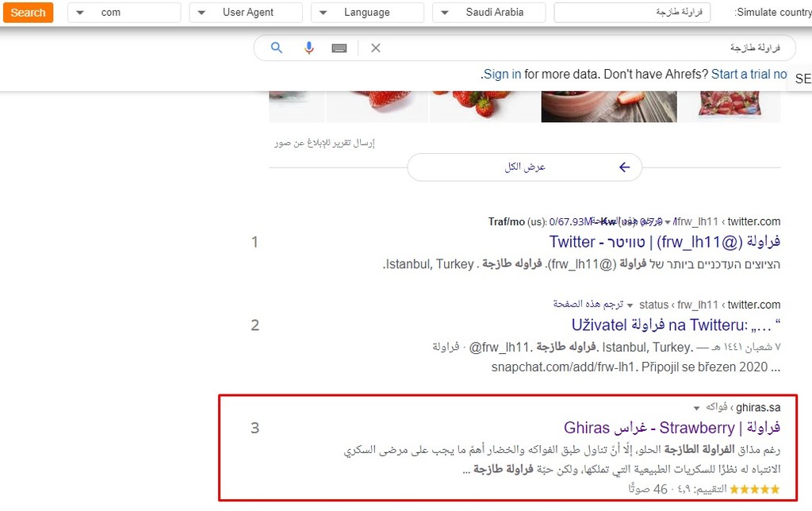Image resolution: width=812 pixels, height=511 pixels.
Task: Open the com domain dropdown
Action: (124, 13)
